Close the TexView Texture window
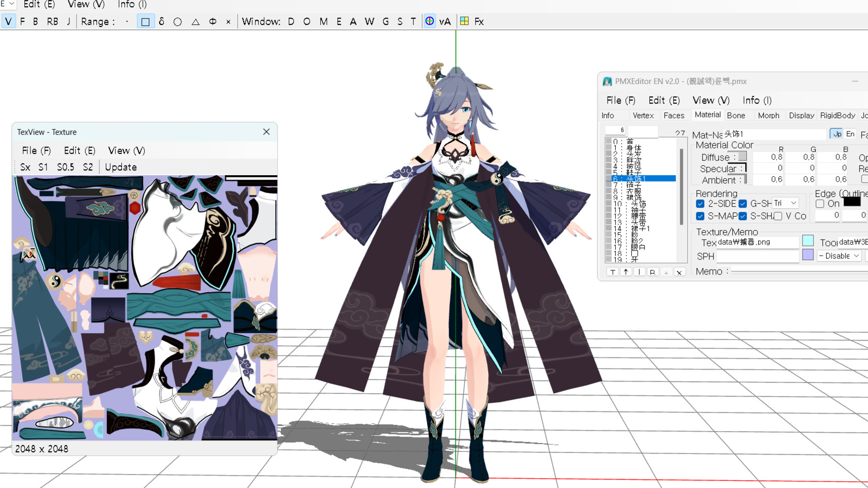 point(266,132)
